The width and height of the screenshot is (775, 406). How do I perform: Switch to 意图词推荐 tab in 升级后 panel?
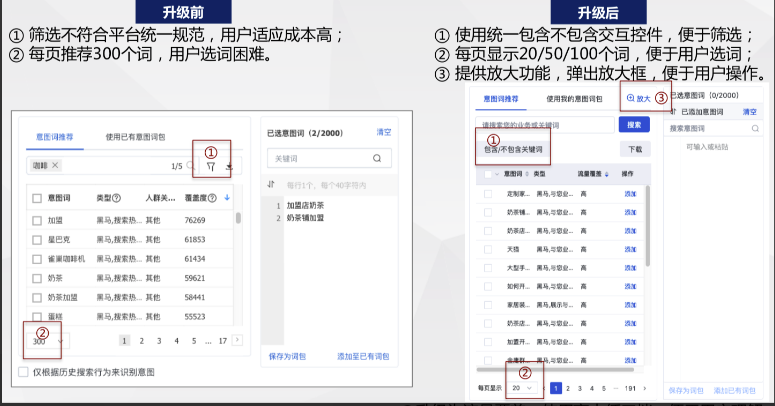coord(501,99)
